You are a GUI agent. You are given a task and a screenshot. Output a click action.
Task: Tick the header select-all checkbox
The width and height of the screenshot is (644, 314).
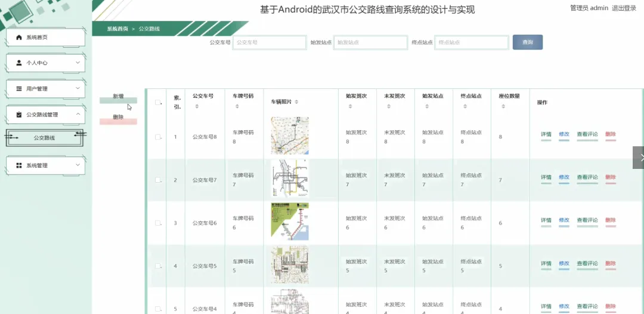tap(157, 102)
